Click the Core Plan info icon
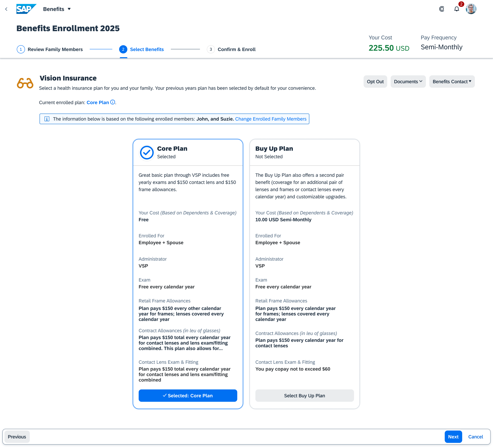 [x=112, y=102]
